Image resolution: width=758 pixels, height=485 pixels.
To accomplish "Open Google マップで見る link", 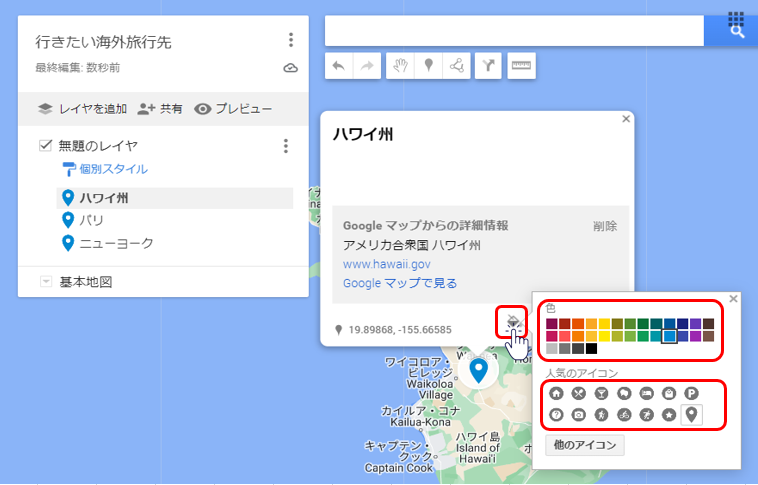I will 400,283.
